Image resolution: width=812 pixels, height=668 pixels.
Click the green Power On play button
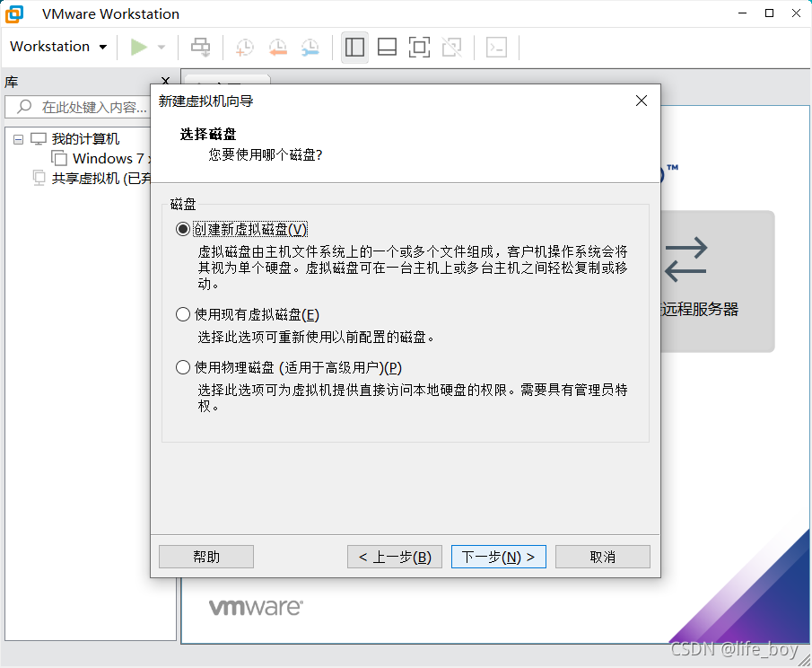point(139,48)
